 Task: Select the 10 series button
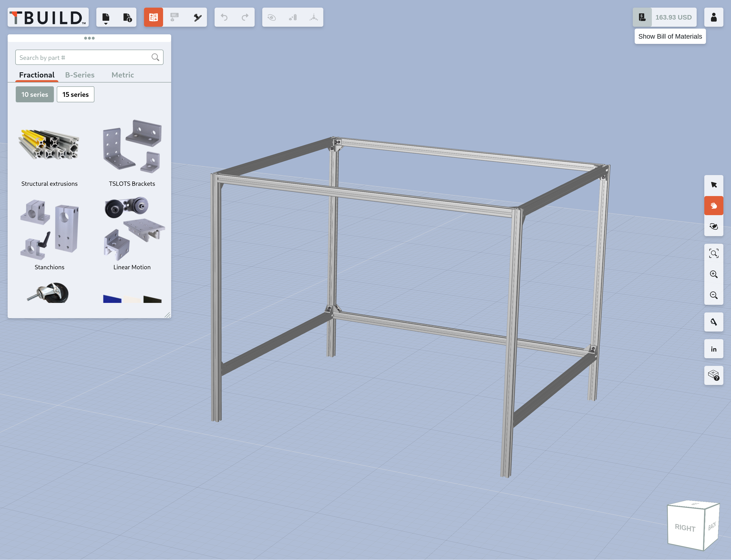pos(35,95)
